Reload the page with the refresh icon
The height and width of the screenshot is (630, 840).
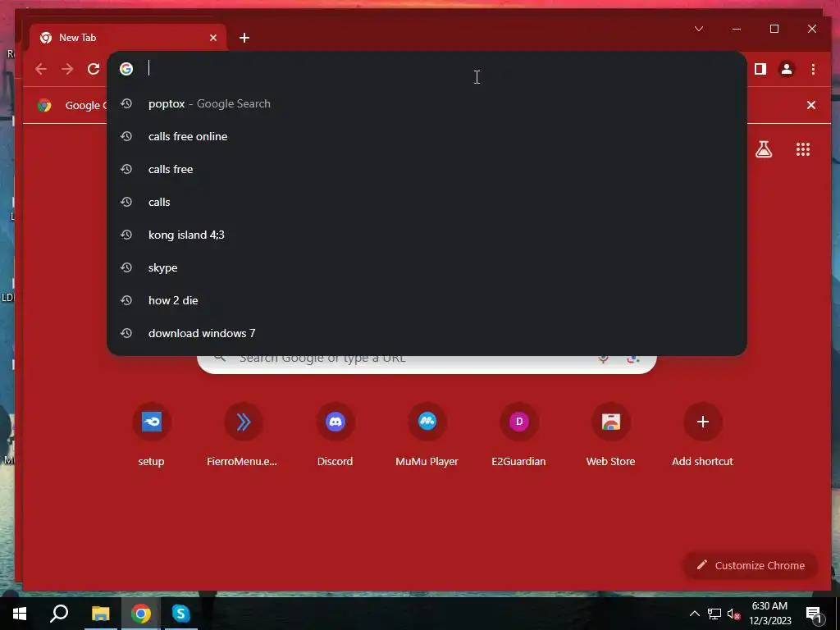94,69
